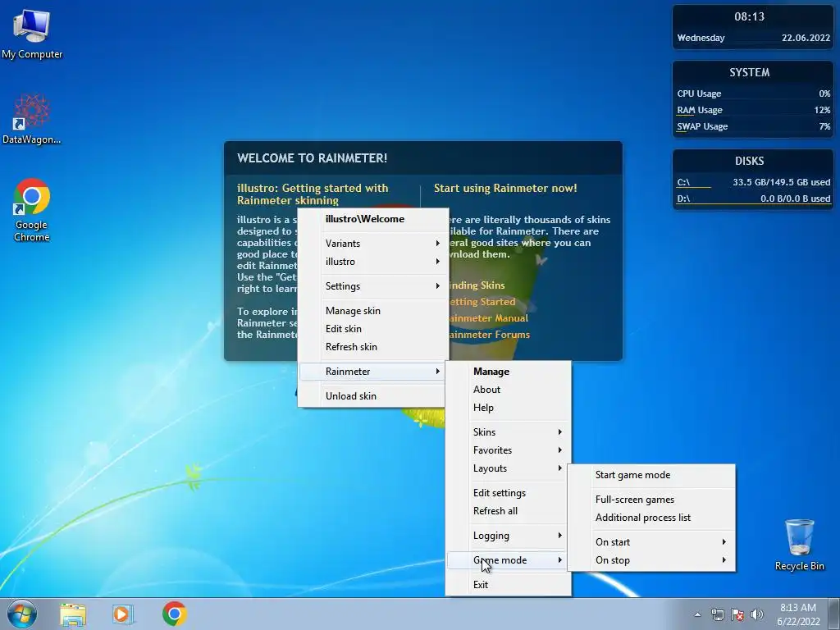Select Unload skin menu entry
840x630 pixels.
click(373, 396)
